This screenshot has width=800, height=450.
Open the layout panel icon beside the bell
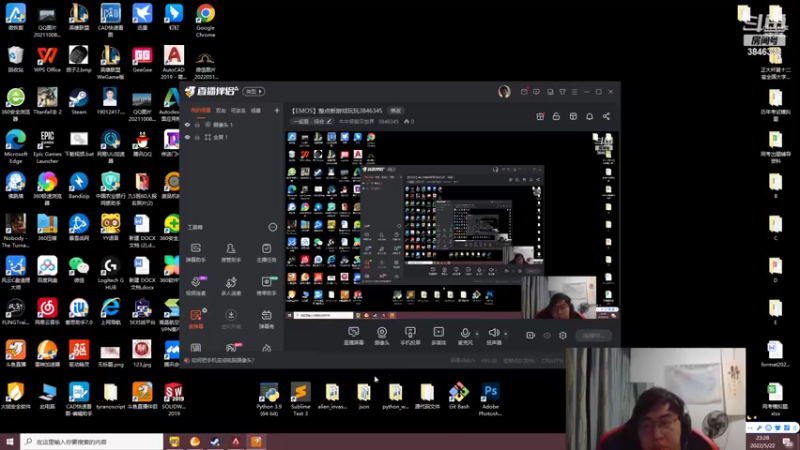(573, 116)
